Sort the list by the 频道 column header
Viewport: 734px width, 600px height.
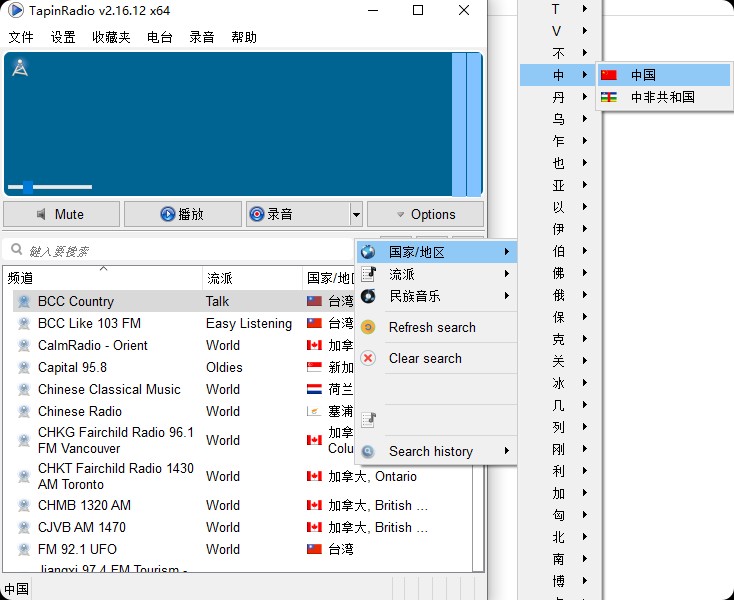(x=103, y=278)
